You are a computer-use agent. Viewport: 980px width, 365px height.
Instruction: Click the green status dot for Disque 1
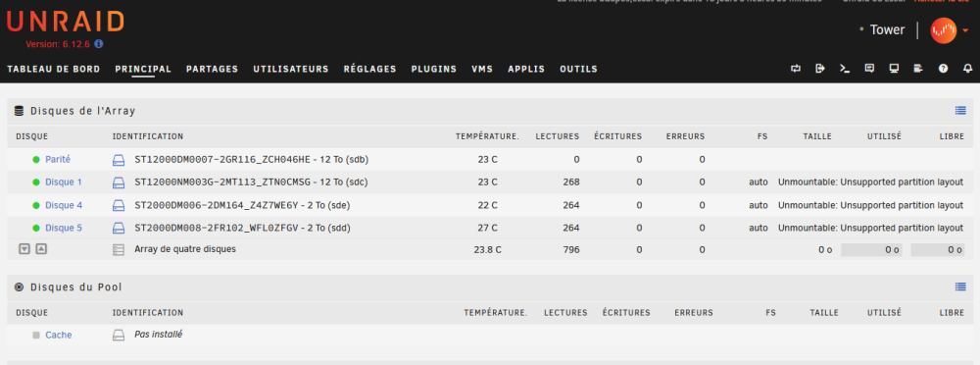coord(36,182)
